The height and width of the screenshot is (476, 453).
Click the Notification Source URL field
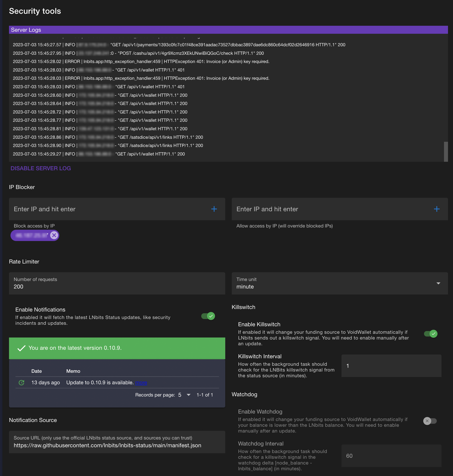point(117,445)
